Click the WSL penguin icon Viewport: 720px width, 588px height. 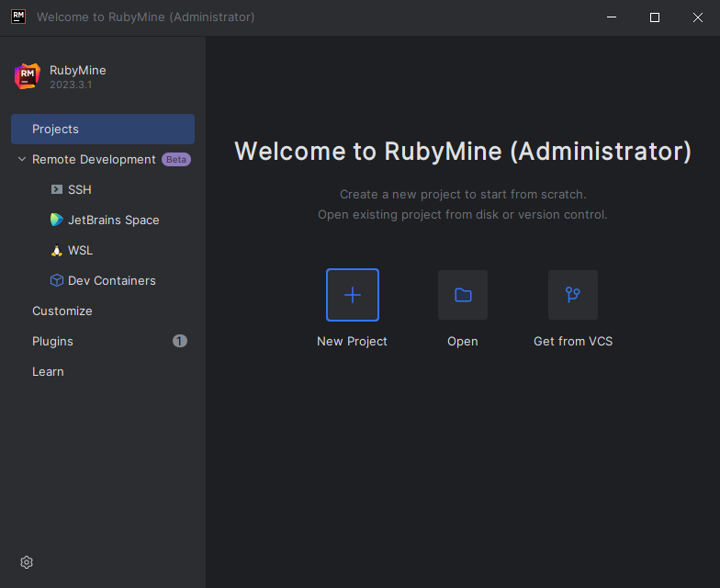tap(57, 251)
